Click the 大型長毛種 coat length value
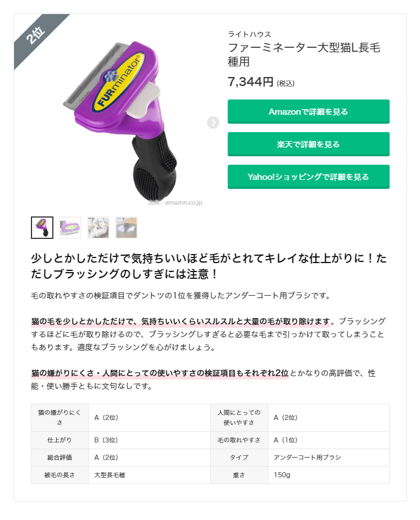This screenshot has height=520, width=420. click(110, 475)
